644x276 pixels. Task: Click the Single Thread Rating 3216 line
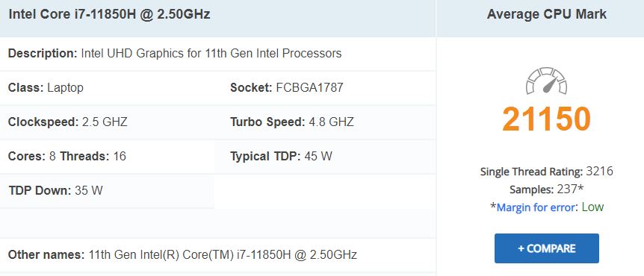(546, 172)
